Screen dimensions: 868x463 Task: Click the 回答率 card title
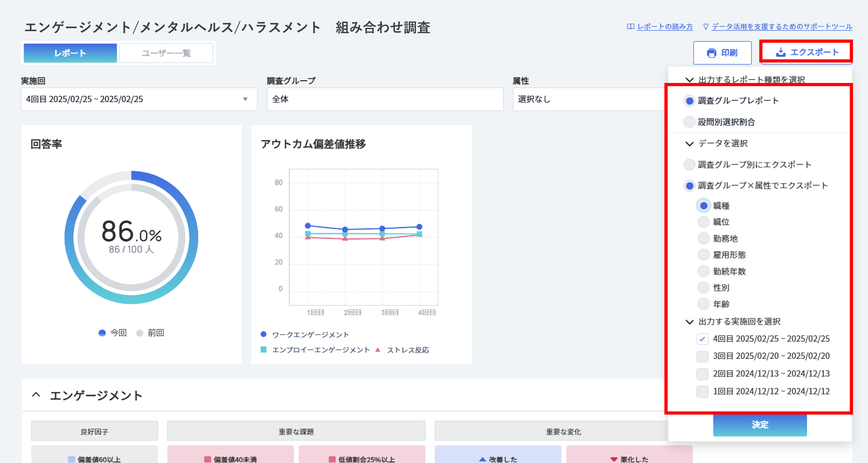pos(46,144)
